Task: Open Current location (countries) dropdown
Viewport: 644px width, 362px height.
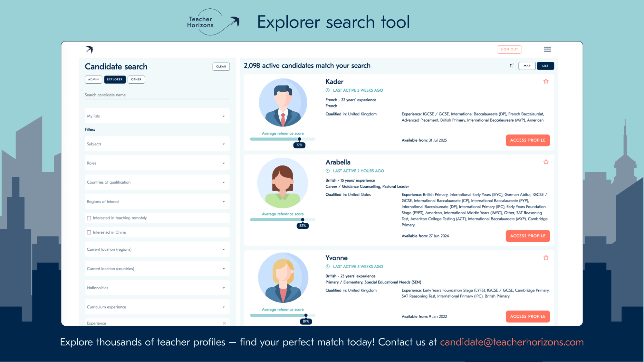Action: (157, 269)
